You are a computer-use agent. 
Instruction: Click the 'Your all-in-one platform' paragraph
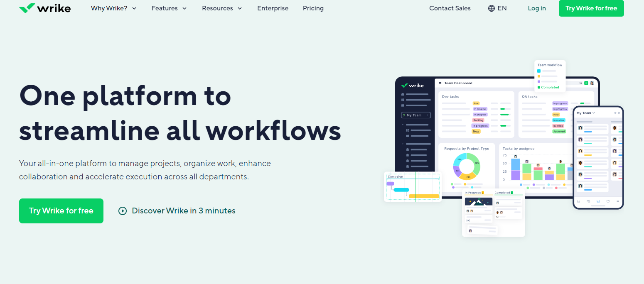pos(145,170)
